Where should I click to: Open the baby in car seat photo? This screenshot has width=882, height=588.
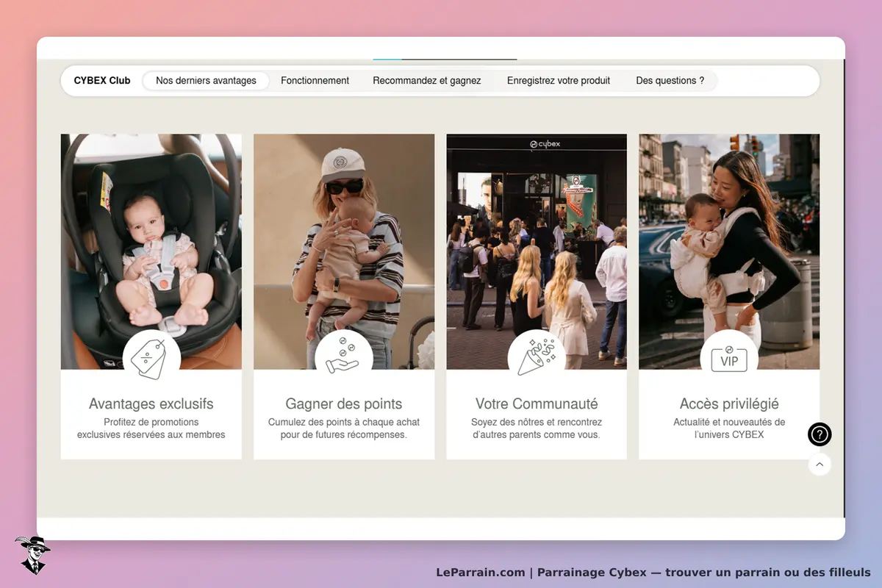(x=151, y=251)
